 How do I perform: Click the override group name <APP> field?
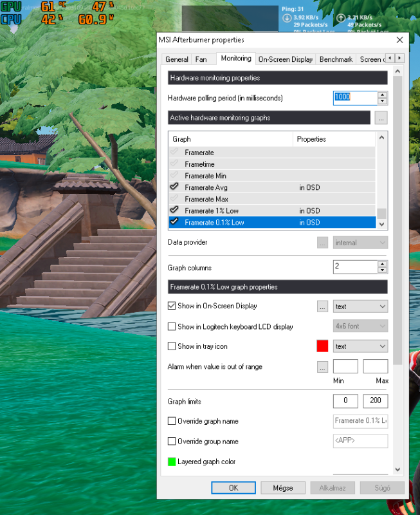tap(360, 441)
